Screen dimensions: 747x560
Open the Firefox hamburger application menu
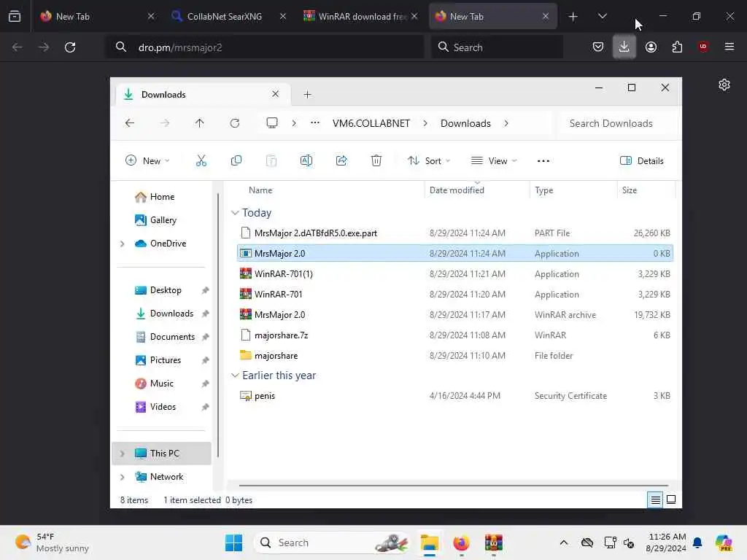pos(729,47)
